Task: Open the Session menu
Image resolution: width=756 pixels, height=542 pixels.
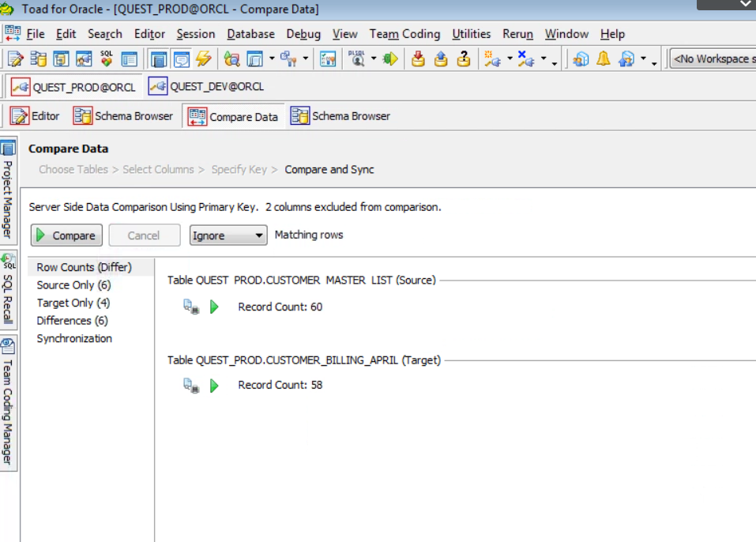Action: tap(196, 34)
